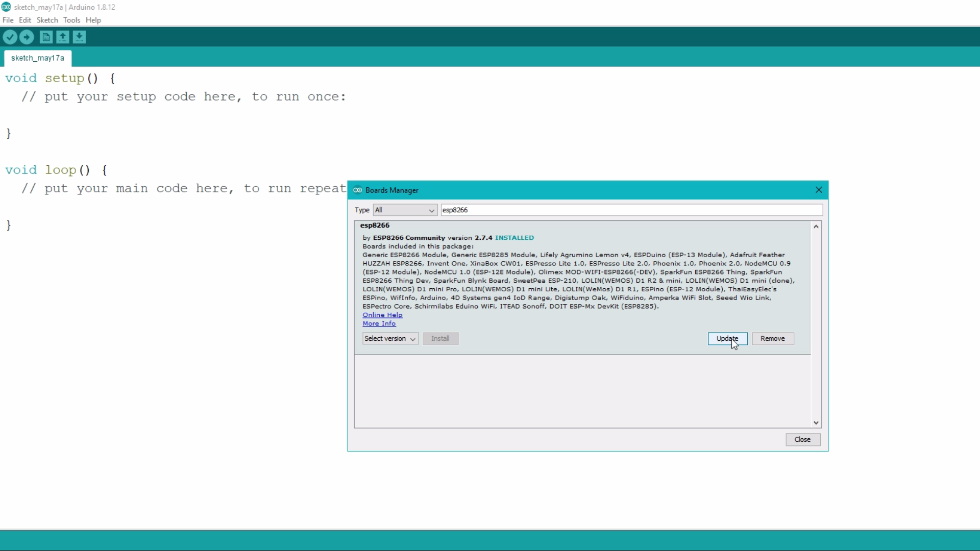The width and height of the screenshot is (980, 551).
Task: Open the Sketch menu
Action: 47,20
